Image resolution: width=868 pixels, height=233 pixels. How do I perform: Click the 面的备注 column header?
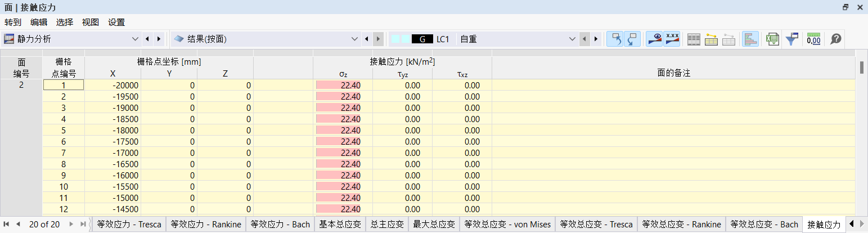point(673,73)
